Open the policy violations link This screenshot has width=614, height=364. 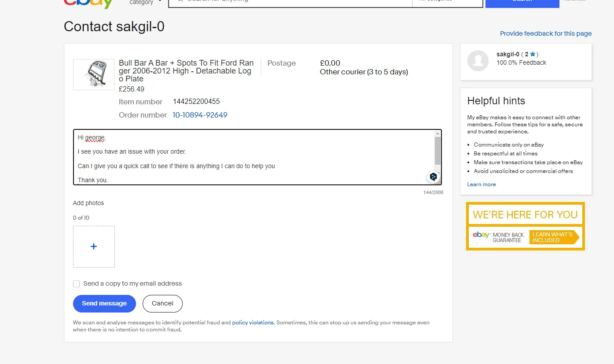(253, 323)
